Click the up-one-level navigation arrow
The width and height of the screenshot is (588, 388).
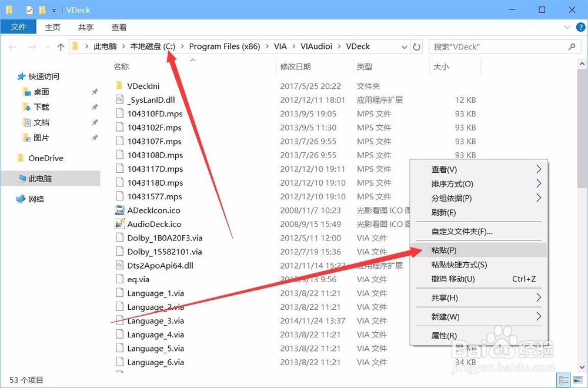(61, 46)
